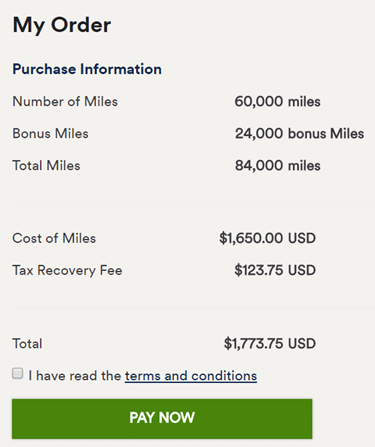Screen dimensions: 375x447
Task: Click the My Order heading
Action: 62,25
